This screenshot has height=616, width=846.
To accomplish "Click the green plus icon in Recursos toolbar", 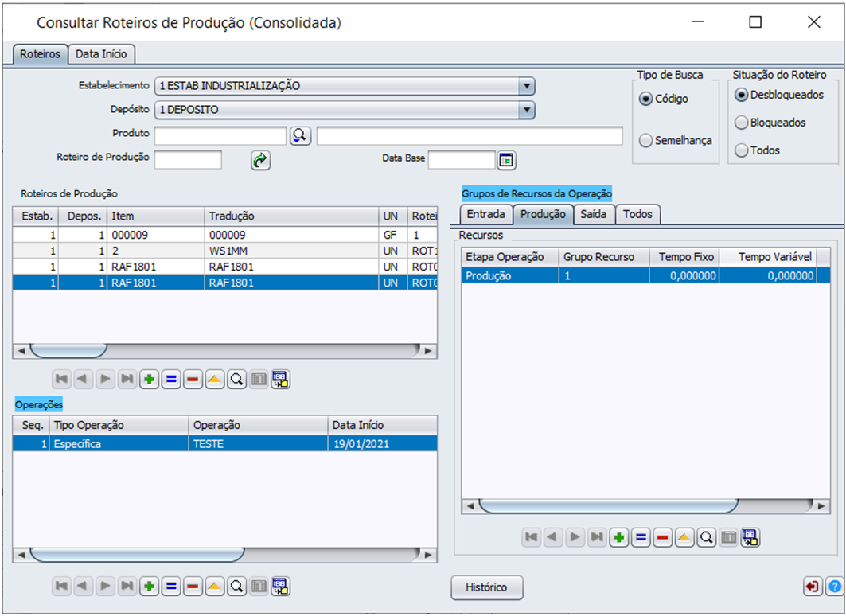I will point(619,538).
